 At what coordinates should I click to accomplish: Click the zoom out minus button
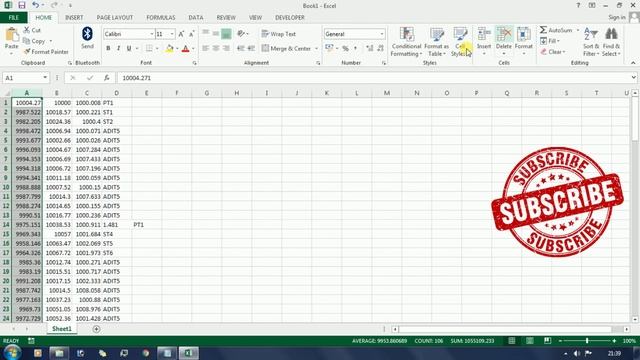pyautogui.click(x=560, y=341)
